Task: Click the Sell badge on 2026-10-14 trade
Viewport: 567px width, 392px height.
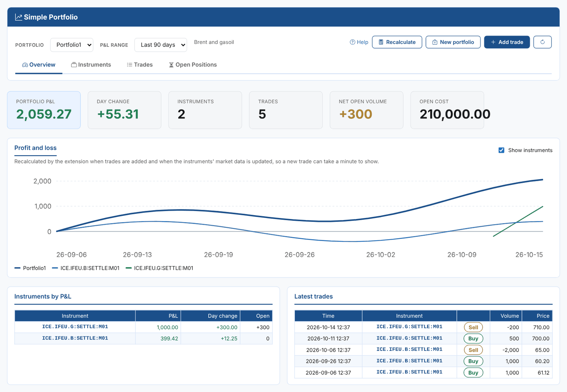Action: click(x=473, y=327)
